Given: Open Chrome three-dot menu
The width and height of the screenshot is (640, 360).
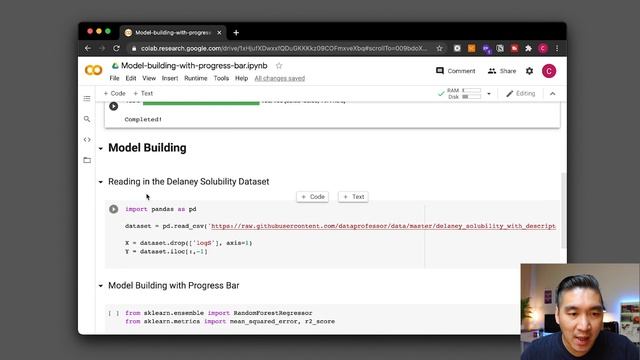Looking at the screenshot, I should point(557,48).
